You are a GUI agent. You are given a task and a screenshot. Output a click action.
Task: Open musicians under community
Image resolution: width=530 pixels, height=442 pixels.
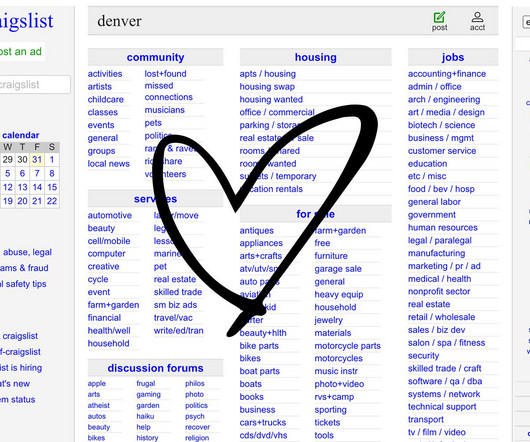coord(165,110)
